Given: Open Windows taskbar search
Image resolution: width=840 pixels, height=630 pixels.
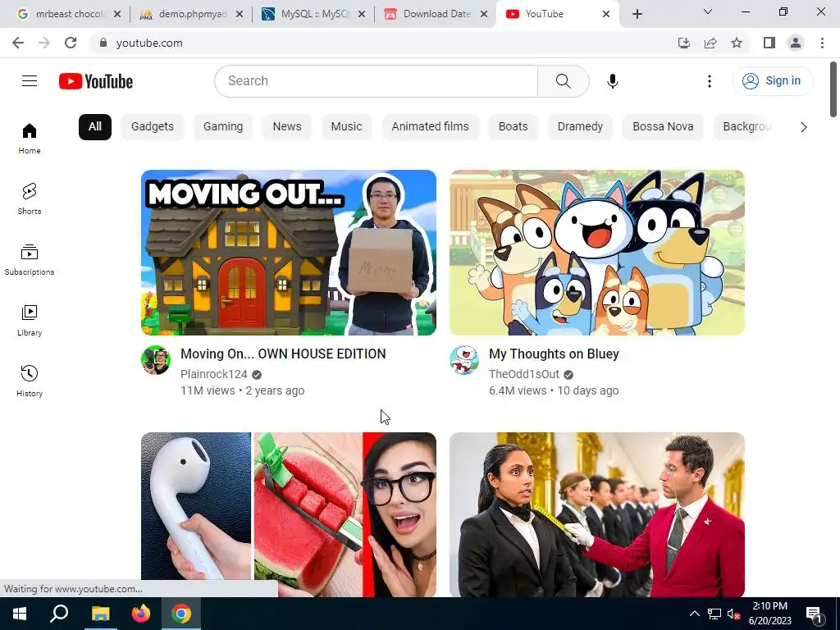Looking at the screenshot, I should point(59,614).
